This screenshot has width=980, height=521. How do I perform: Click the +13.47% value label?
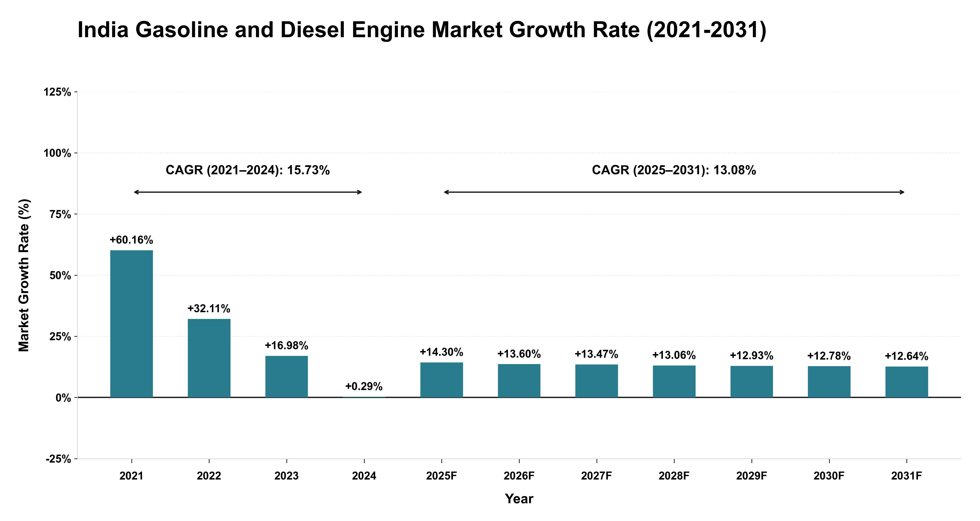(x=597, y=354)
